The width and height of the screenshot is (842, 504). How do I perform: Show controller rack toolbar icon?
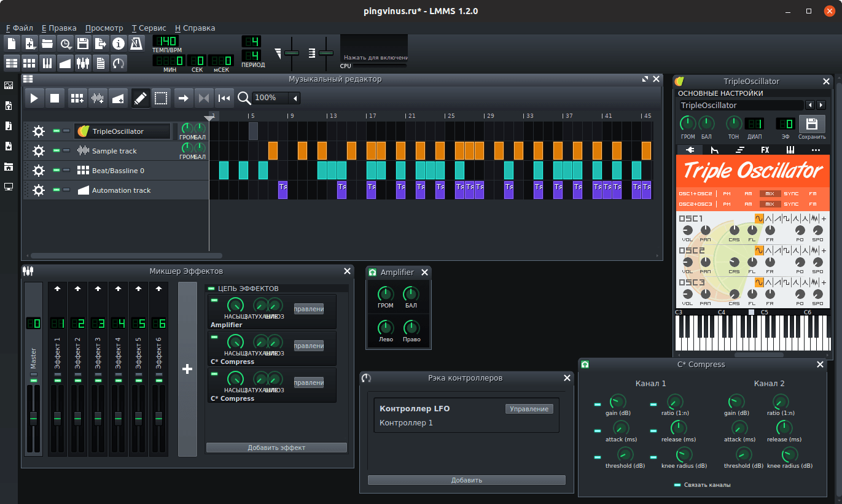119,63
